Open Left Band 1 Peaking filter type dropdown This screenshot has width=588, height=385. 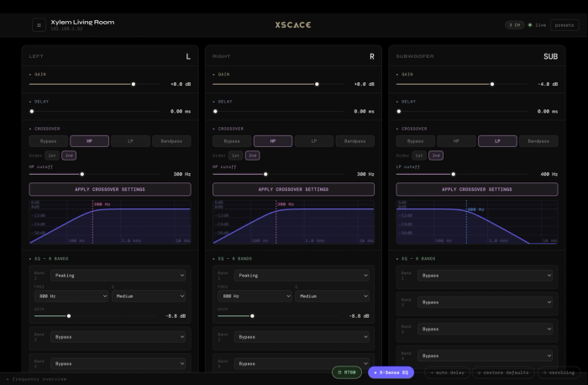(118, 276)
